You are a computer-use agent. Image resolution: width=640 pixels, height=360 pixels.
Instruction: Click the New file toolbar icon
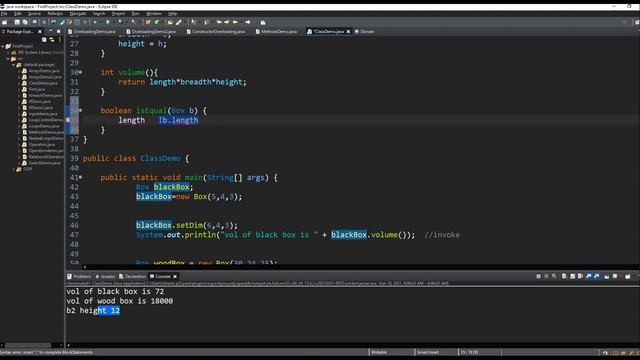pyautogui.click(x=4, y=22)
